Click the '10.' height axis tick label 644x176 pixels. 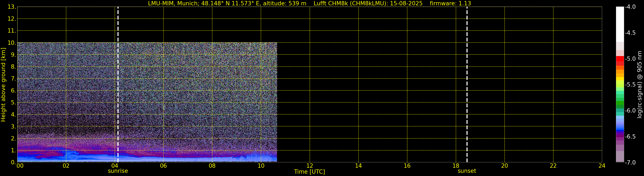pyautogui.click(x=12, y=43)
